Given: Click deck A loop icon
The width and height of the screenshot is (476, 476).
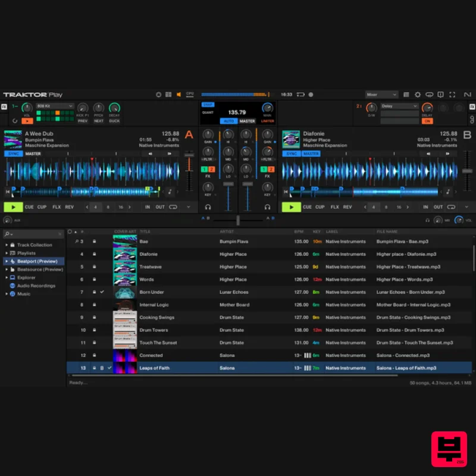Looking at the screenshot, I should pos(173,207).
